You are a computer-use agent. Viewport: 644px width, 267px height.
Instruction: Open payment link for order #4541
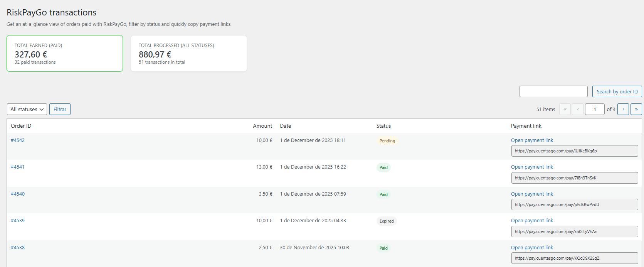pos(532,167)
